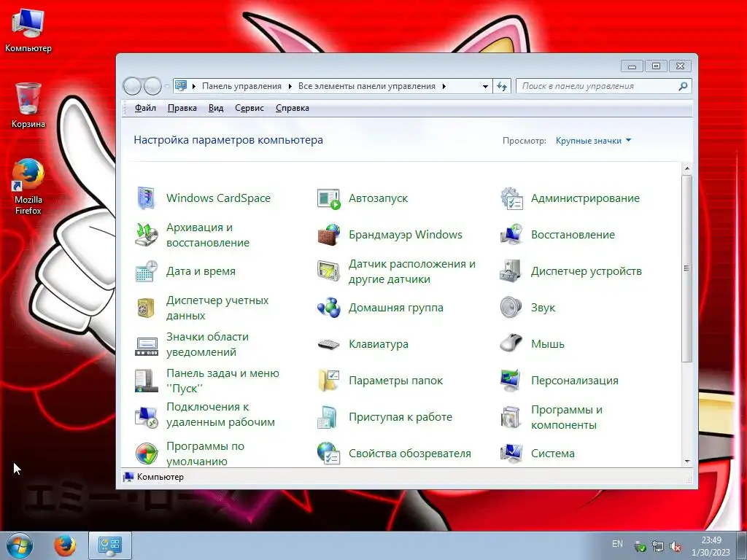The image size is (747, 560).
Task: Open the Дата и время calendar icon
Action: click(146, 271)
